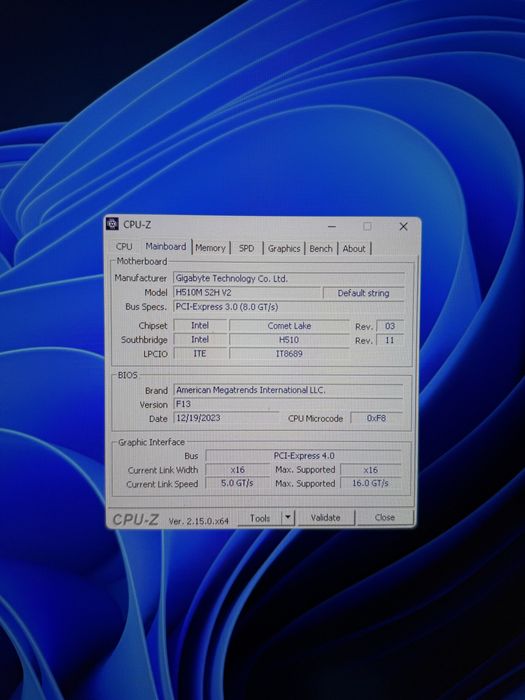
Task: Select the Model value H510M S2H V2
Action: click(247, 293)
